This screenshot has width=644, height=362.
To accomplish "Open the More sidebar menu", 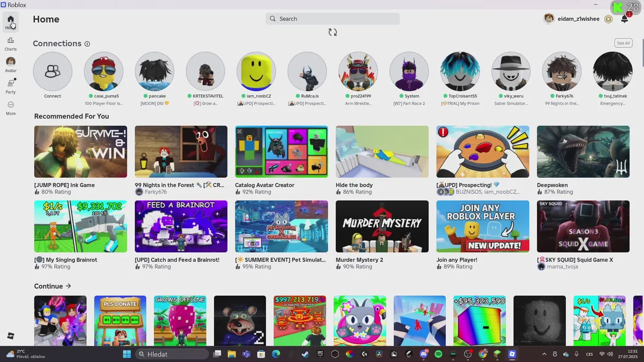I will tap(11, 108).
